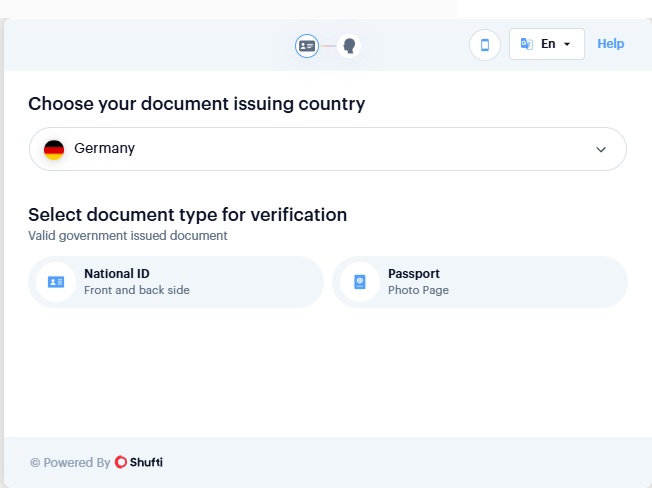Open the Help link
Viewport: 652px width, 488px height.
[x=610, y=44]
